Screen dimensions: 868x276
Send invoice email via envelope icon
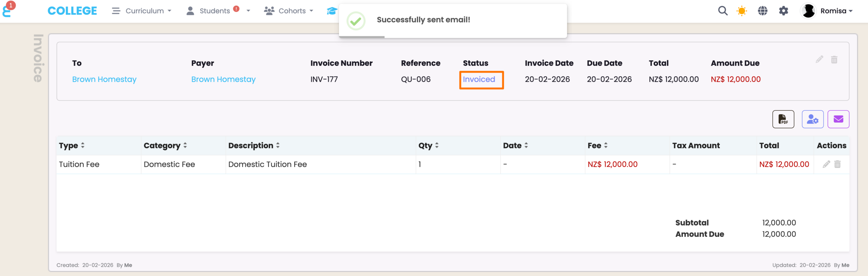838,119
